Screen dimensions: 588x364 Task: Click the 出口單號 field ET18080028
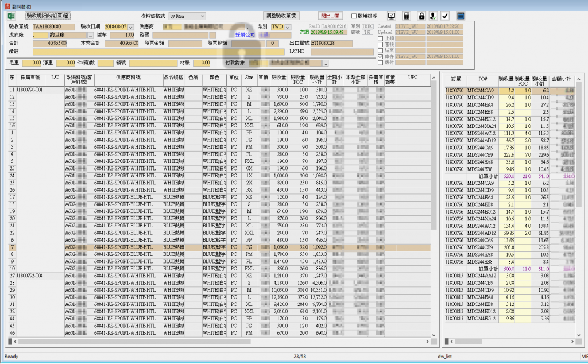[331, 43]
